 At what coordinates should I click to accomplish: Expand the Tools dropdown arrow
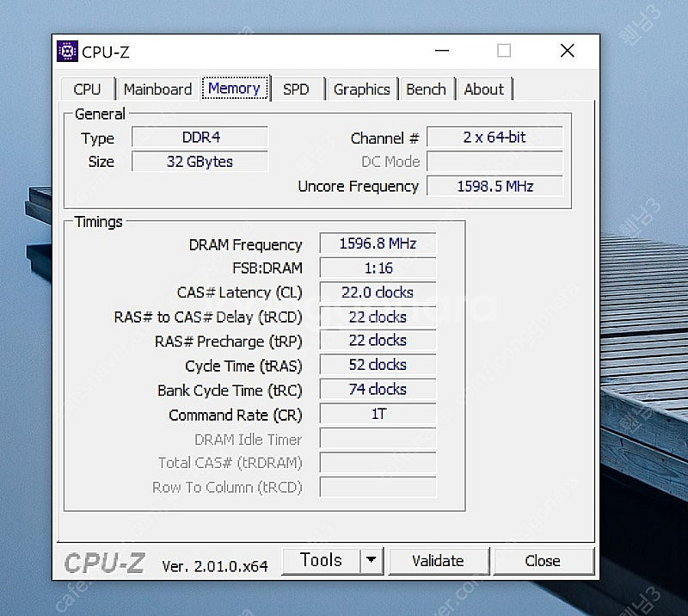372,561
